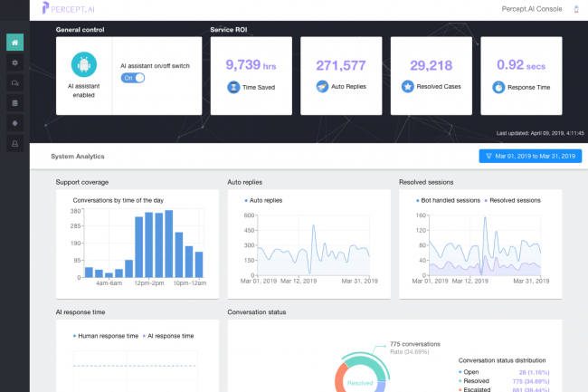
Task: Open the settings gear in the sidebar
Action: [x=15, y=62]
